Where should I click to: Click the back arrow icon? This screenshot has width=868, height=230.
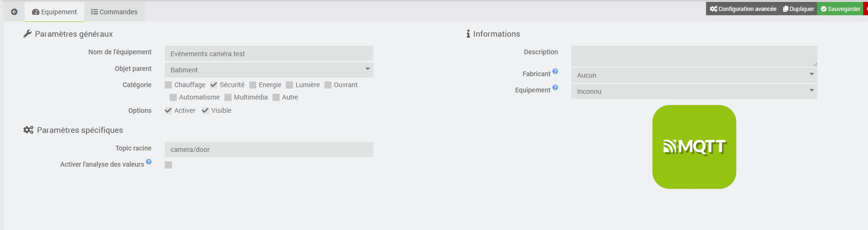coord(14,12)
